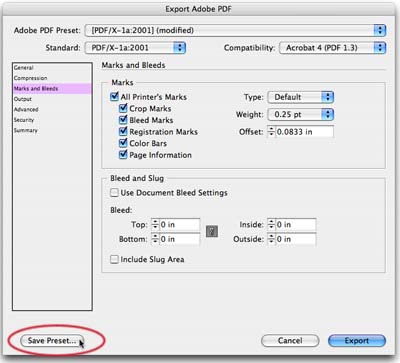Select Marks and Bleeds category

[x=52, y=89]
